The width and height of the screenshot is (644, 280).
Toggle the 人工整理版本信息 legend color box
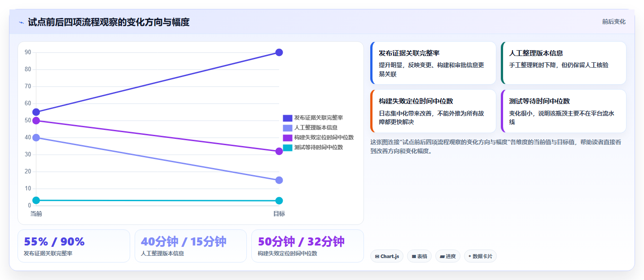click(288, 128)
